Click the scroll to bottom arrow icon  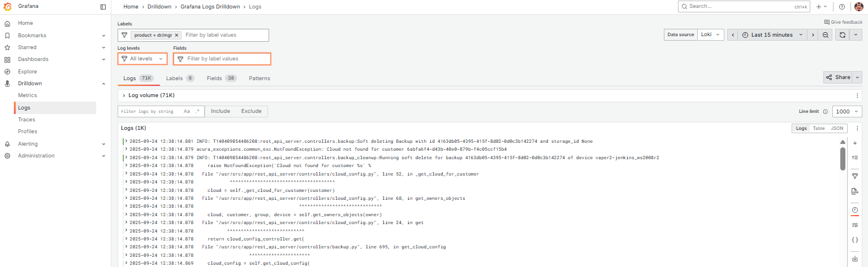point(854,143)
